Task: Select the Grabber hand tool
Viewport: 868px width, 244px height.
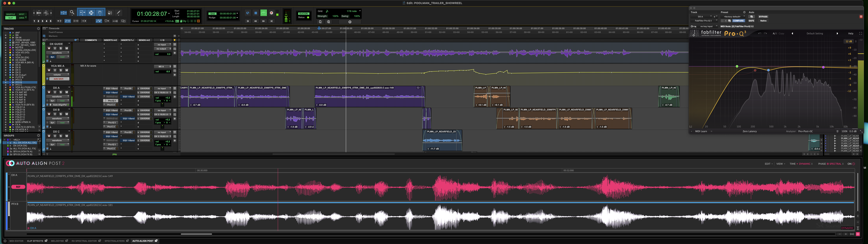Action: pos(100,13)
